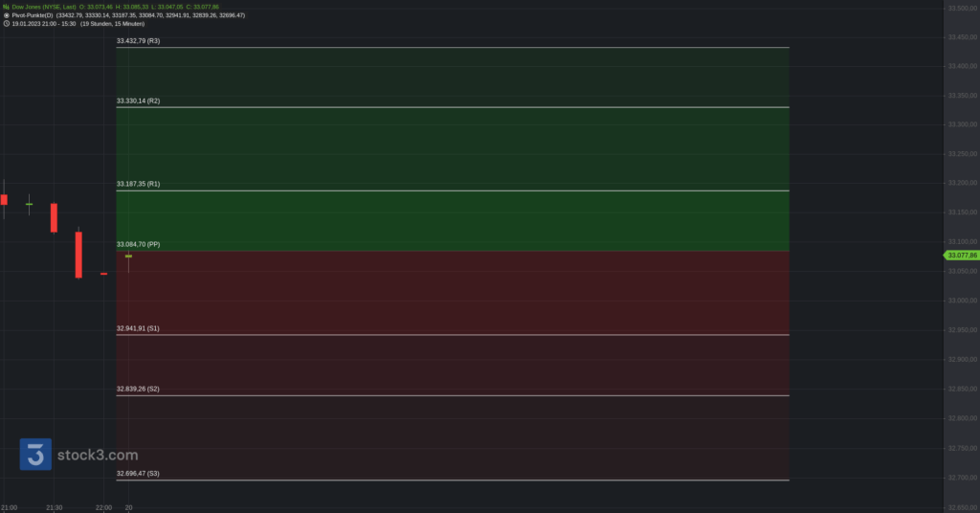Click the 22:00 time axis label
The image size is (980, 513).
click(x=103, y=507)
